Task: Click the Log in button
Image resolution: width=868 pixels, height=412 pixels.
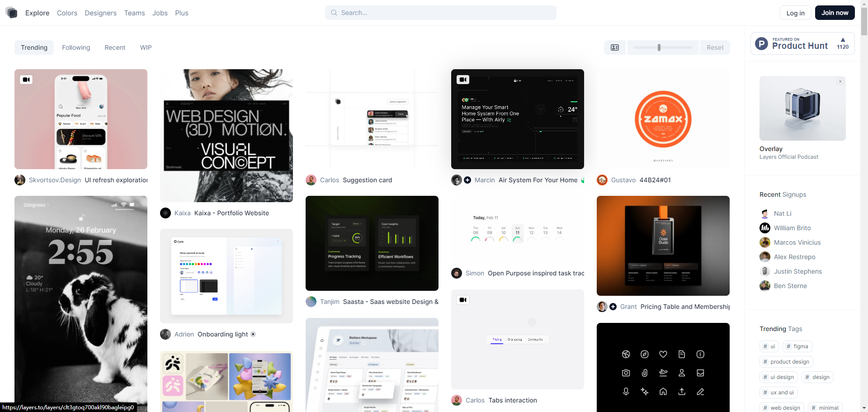Action: (796, 13)
